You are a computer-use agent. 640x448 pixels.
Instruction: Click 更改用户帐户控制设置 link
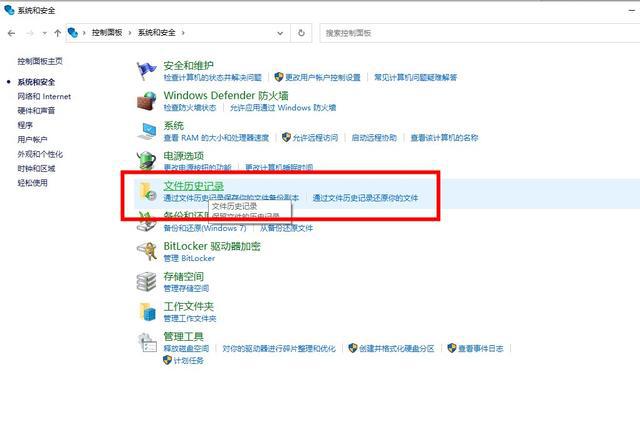[322, 77]
